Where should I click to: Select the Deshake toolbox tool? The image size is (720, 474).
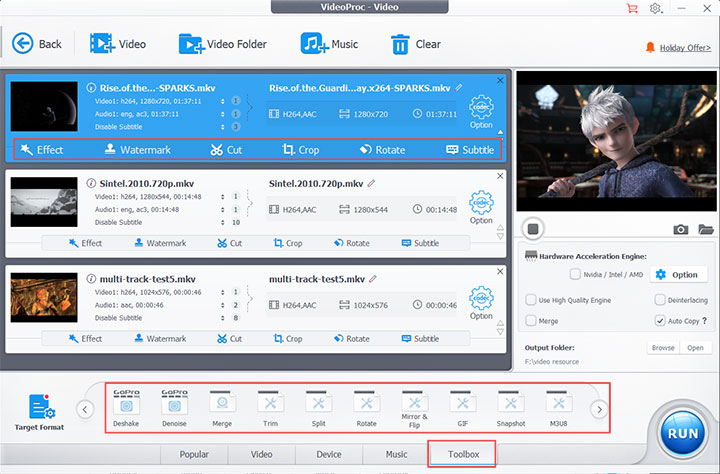[126, 408]
